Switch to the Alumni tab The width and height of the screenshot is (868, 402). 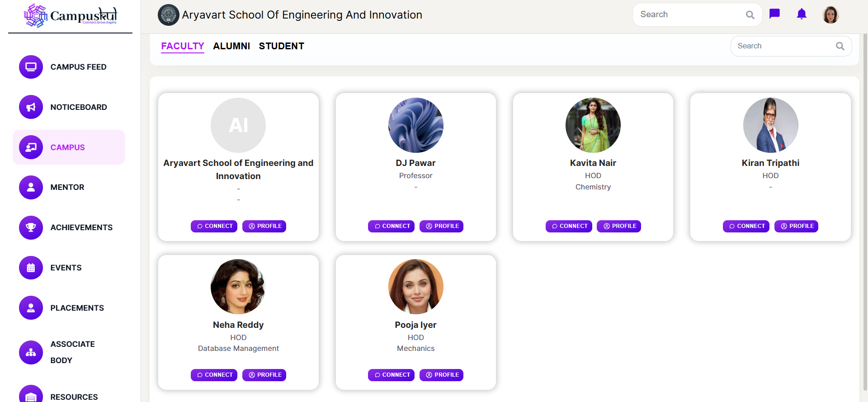click(x=231, y=46)
